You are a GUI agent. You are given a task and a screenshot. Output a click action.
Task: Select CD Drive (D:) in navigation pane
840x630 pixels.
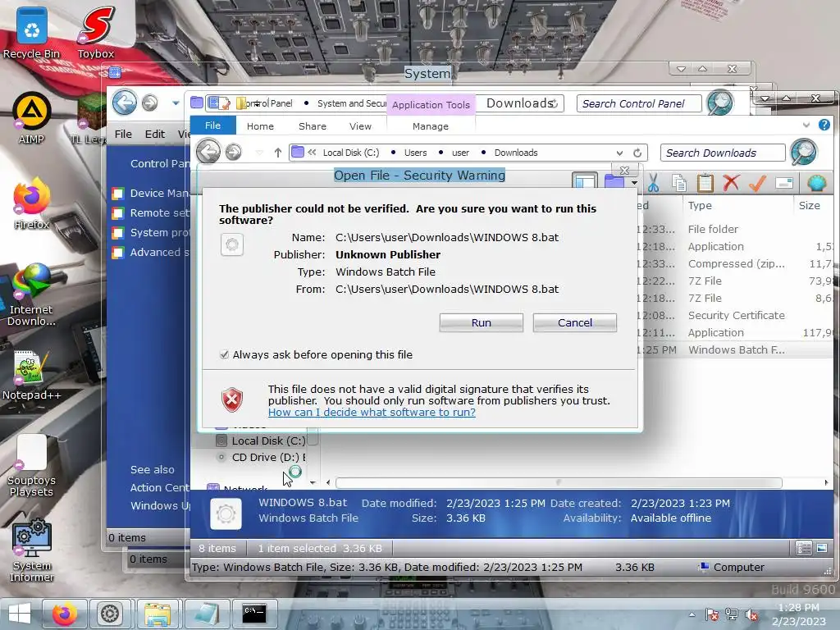point(260,457)
